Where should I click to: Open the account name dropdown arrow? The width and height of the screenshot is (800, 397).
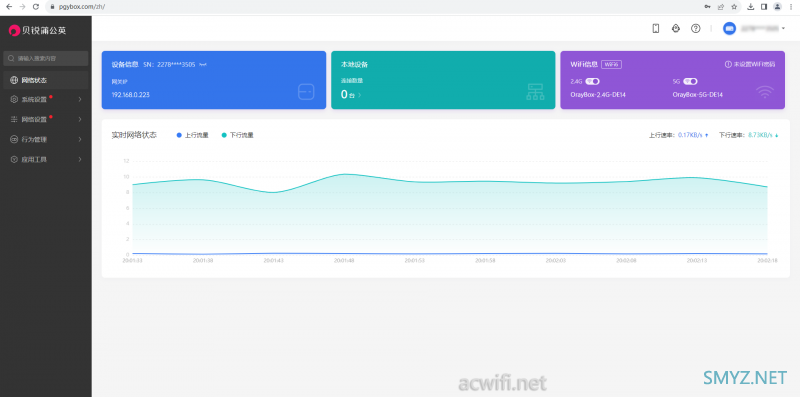783,29
